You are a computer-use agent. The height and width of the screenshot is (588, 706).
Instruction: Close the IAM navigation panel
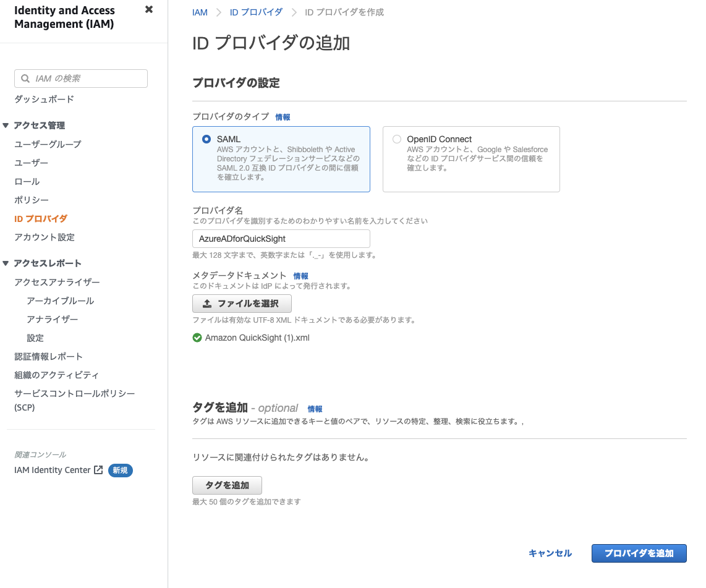click(148, 9)
